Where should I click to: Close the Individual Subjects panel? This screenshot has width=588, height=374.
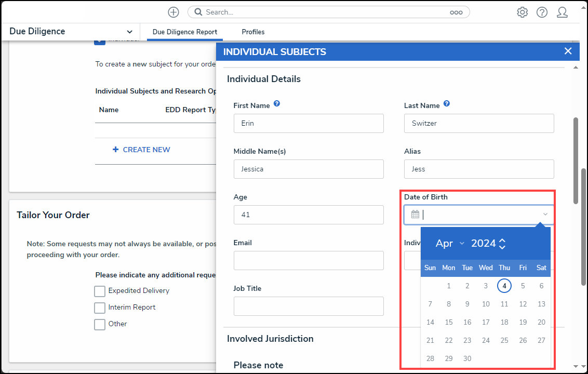click(568, 51)
